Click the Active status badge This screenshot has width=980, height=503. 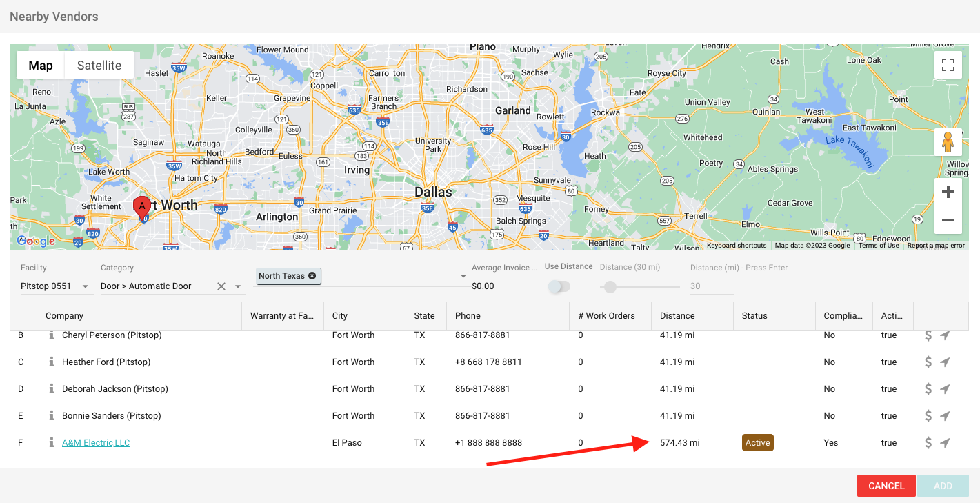click(x=757, y=442)
